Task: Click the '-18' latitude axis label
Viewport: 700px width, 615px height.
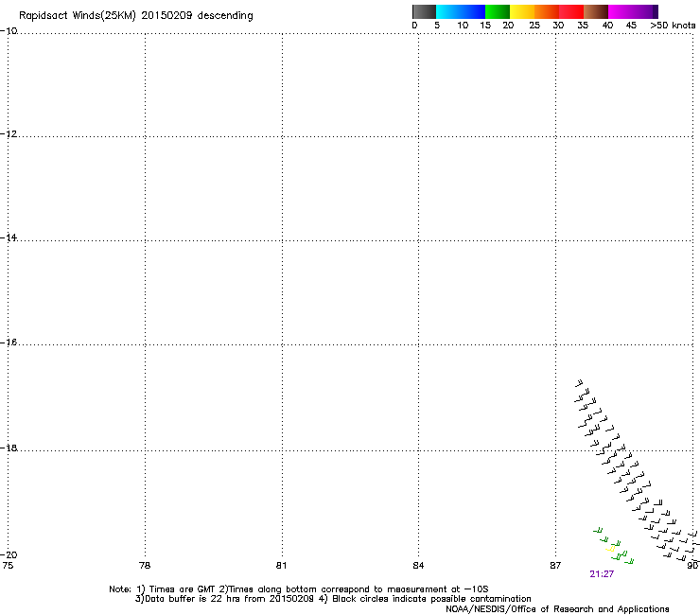Action: (9, 448)
